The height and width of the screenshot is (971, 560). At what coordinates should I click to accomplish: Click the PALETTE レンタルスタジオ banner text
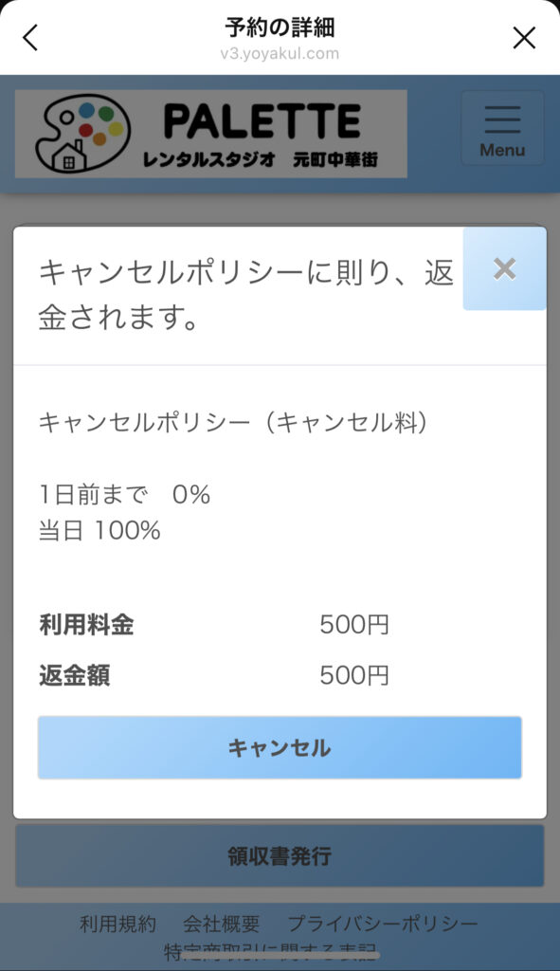262,135
